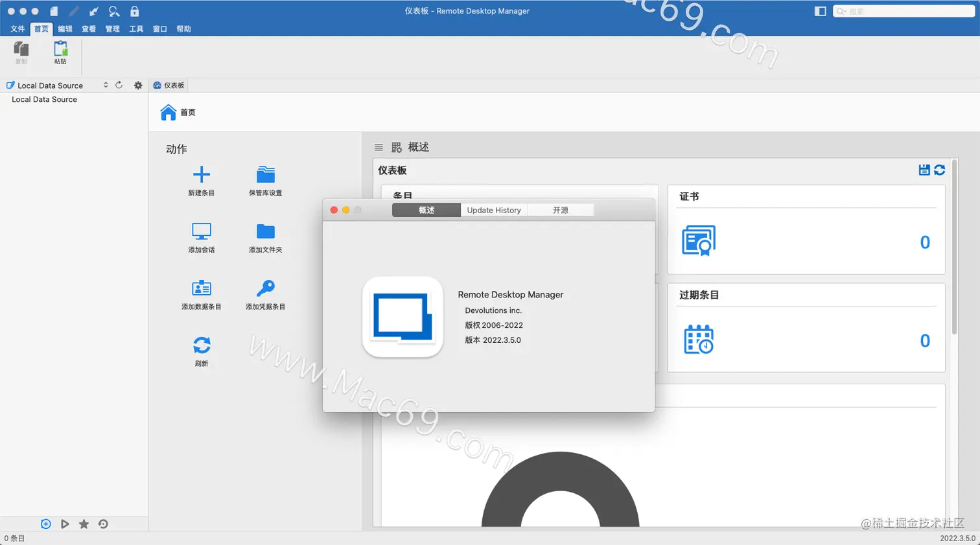This screenshot has width=980, height=545.
Task: Open 保管库设置 vault settings
Action: point(266,180)
